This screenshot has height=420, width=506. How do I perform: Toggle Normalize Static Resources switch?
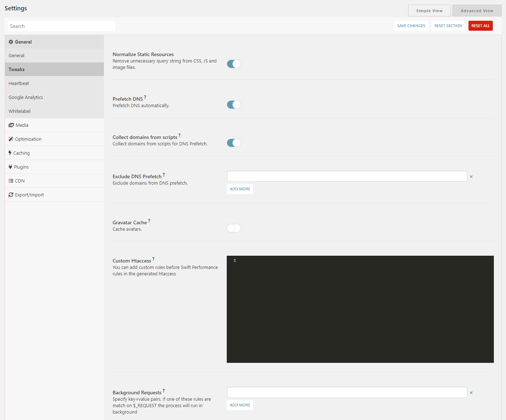click(x=234, y=64)
